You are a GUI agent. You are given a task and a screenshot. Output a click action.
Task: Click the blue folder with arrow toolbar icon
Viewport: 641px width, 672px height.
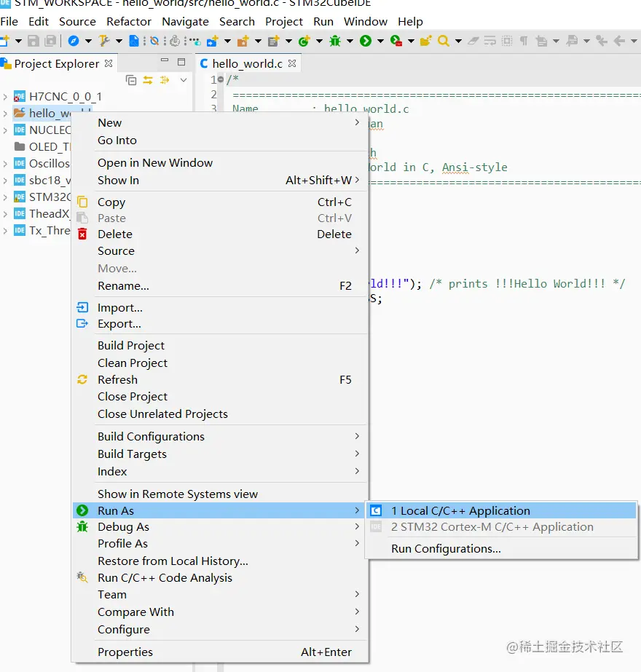tap(212, 41)
